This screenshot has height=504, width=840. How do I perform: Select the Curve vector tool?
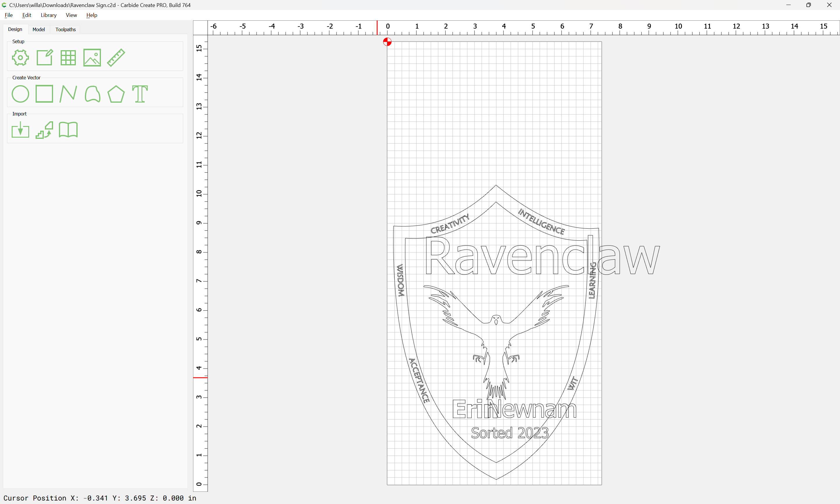[92, 94]
